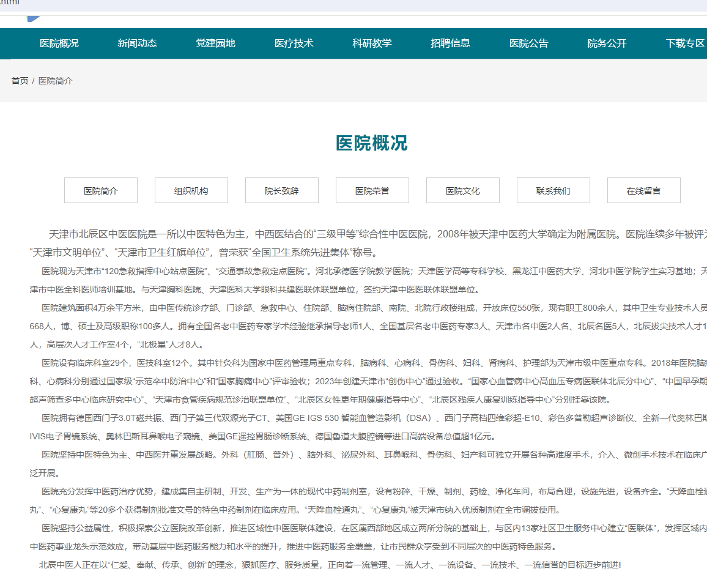
Task: Click closing line starting 北辰中医人正在以
Action: (330, 565)
